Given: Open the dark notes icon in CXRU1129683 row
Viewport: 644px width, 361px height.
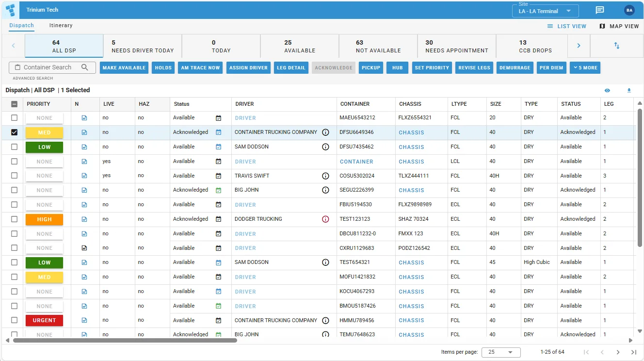Looking at the screenshot, I should click(84, 248).
